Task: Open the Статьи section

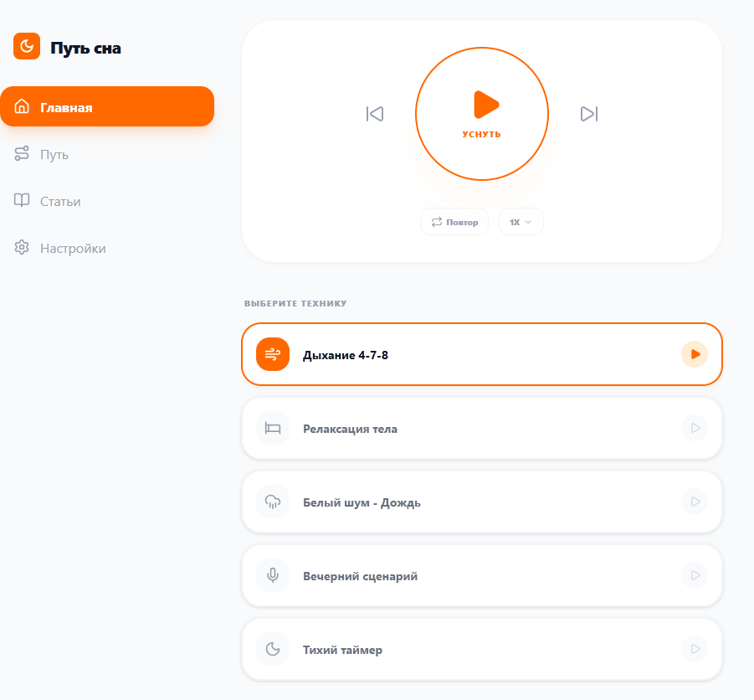Action: (x=60, y=201)
